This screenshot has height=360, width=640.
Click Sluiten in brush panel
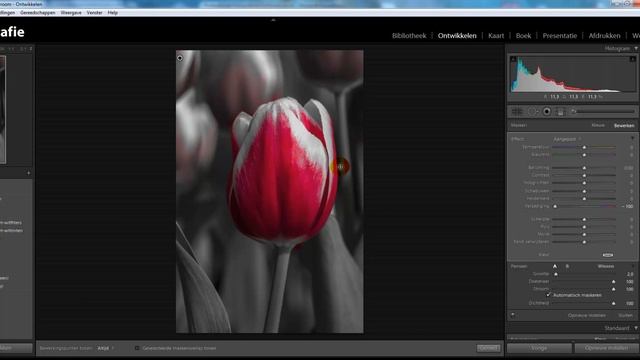pos(625,316)
